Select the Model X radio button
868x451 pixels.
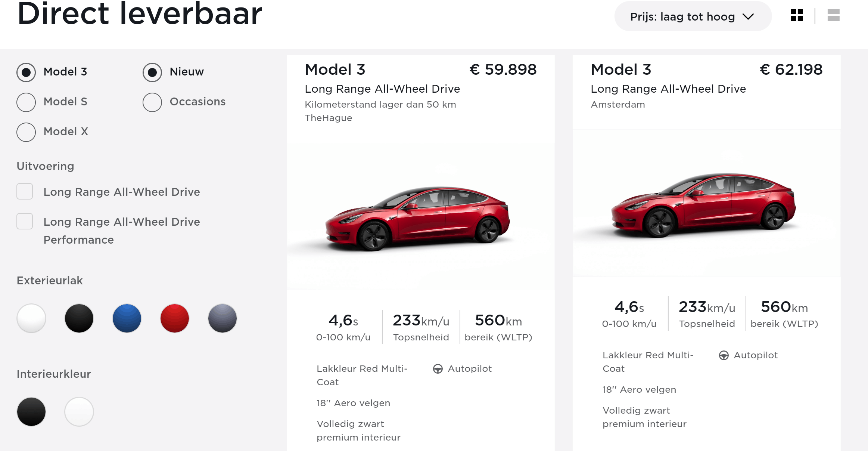click(26, 132)
